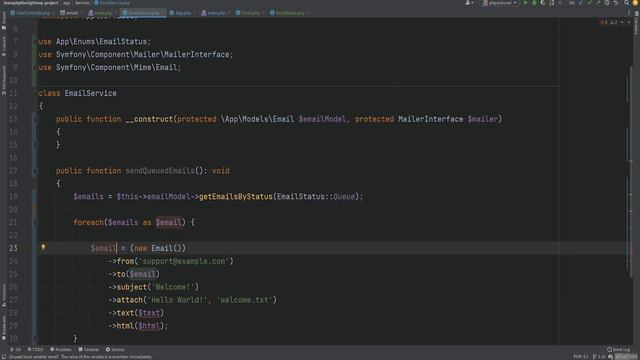This screenshot has width=640, height=360.
Task: Open the Search Everywhere magnifier icon
Action: click(627, 3)
